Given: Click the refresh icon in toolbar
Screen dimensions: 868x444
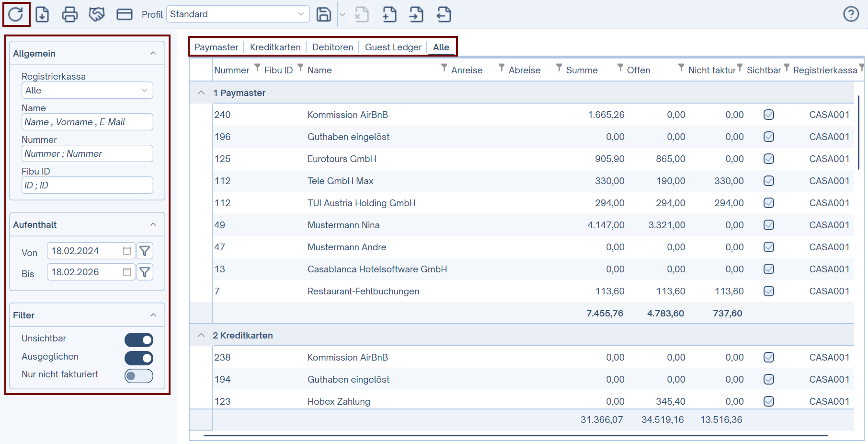Looking at the screenshot, I should pyautogui.click(x=15, y=14).
